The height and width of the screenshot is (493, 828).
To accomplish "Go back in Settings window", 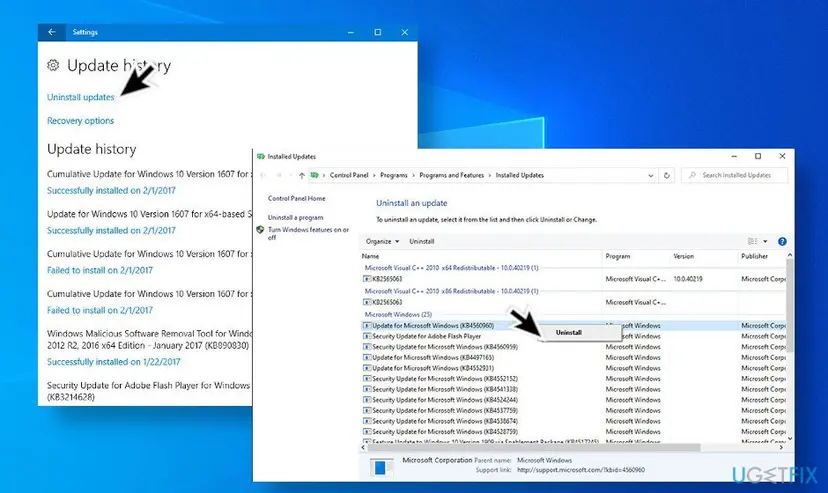I will pyautogui.click(x=52, y=32).
